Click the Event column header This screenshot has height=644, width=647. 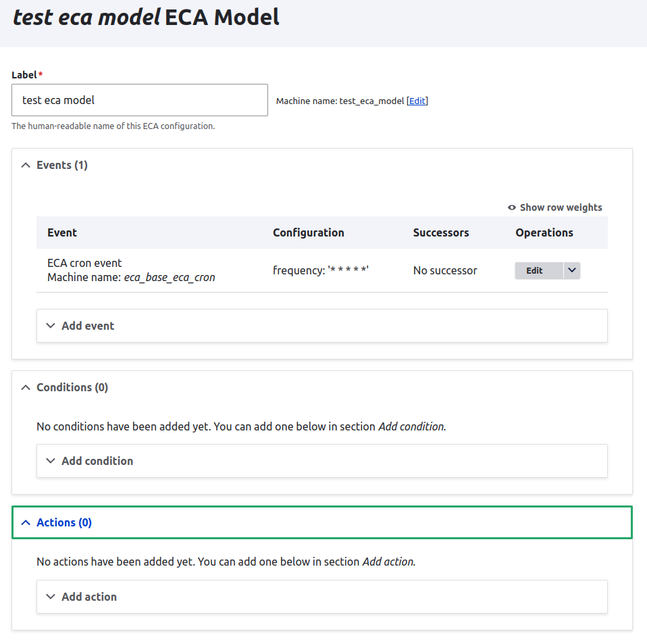pyautogui.click(x=62, y=232)
